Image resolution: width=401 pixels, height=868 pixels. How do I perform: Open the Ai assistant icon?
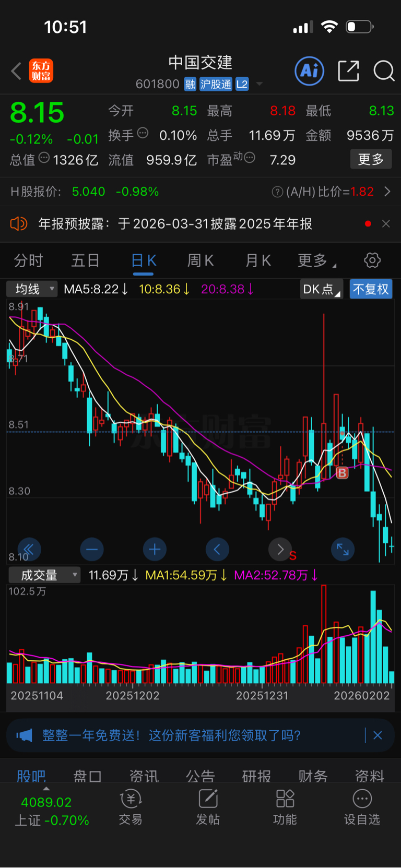coord(310,70)
